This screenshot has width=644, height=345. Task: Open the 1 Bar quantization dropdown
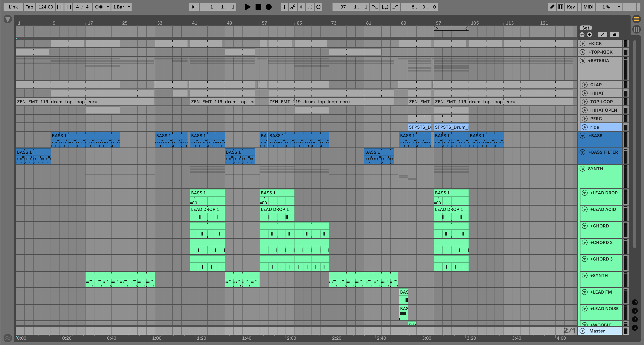(122, 7)
